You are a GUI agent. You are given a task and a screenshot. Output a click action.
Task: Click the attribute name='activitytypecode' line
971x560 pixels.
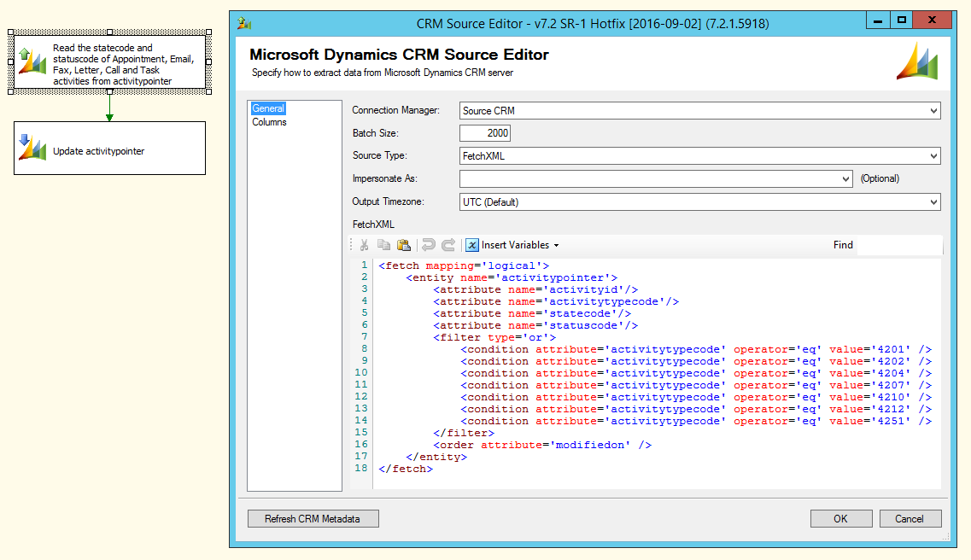pyautogui.click(x=556, y=301)
